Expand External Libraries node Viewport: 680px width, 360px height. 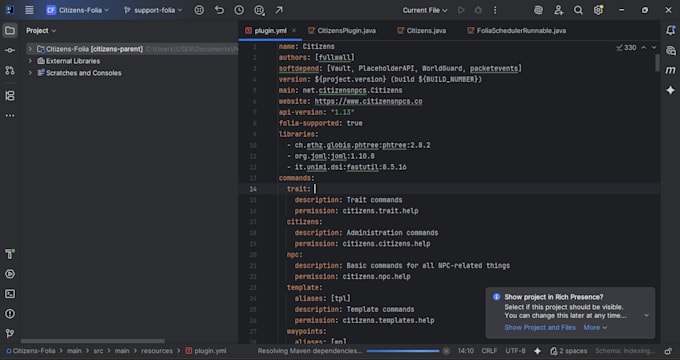30,61
